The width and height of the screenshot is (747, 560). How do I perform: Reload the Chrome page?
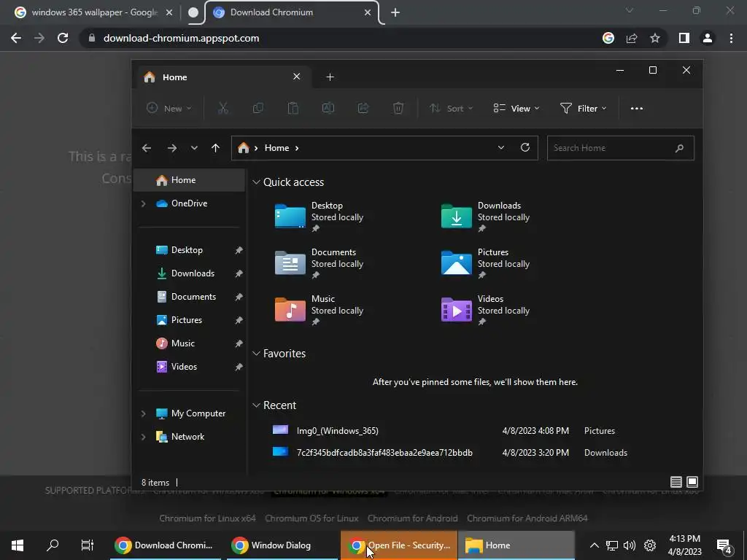[x=63, y=38]
